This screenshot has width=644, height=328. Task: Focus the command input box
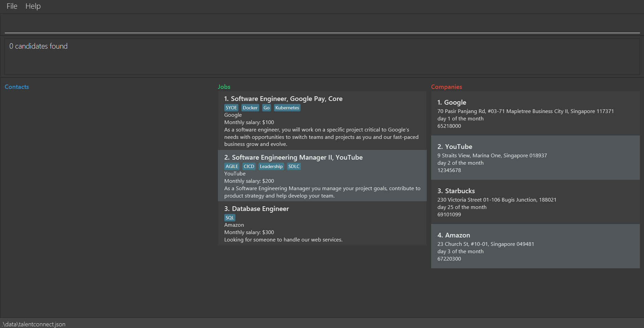[x=322, y=24]
